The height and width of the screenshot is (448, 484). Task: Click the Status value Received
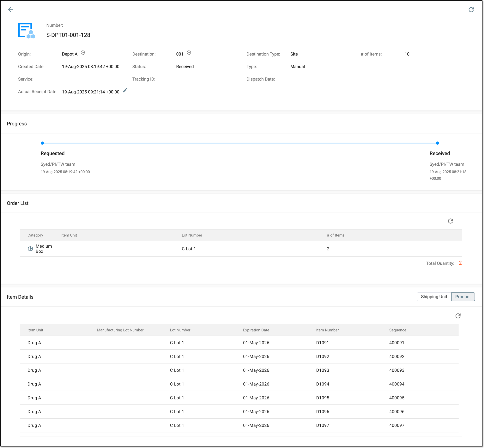[x=185, y=67]
